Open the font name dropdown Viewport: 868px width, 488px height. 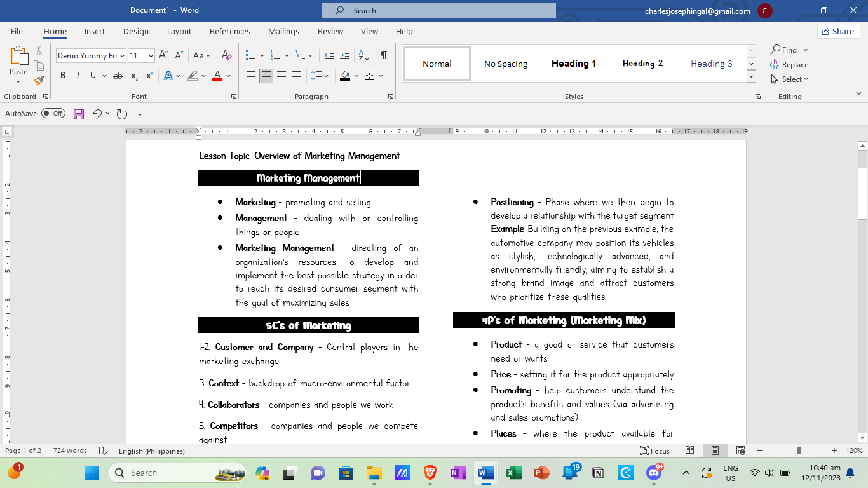[122, 56]
